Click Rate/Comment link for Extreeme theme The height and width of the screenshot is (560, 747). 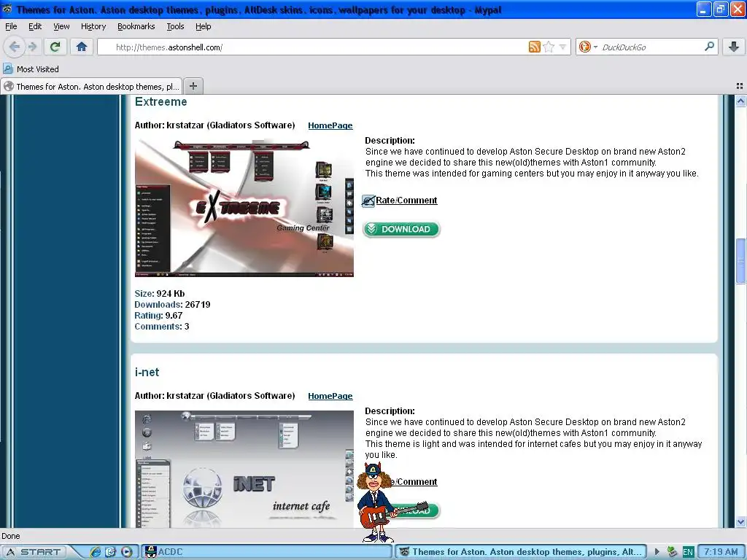406,201
